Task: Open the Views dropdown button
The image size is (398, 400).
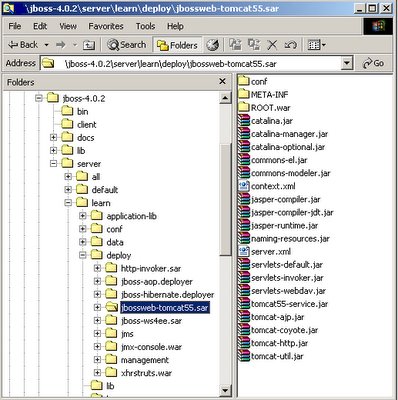Action: pos(316,45)
